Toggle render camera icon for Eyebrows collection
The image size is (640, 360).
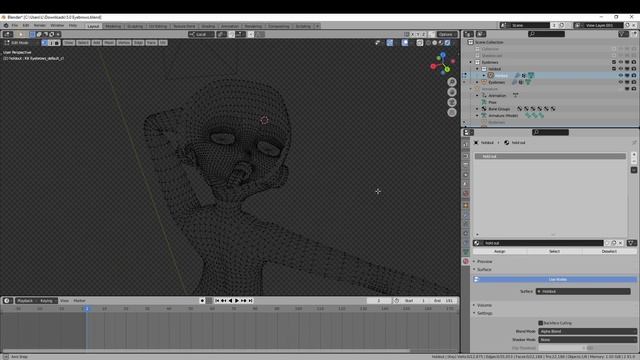(x=633, y=62)
